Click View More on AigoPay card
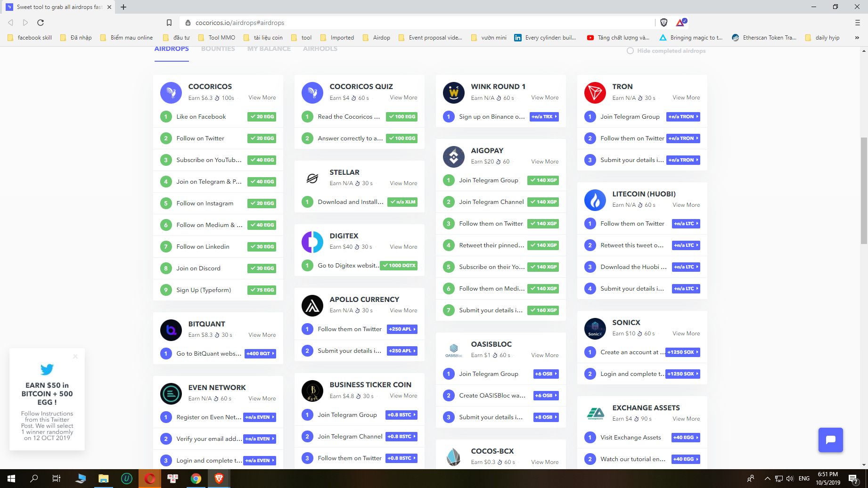 545,162
